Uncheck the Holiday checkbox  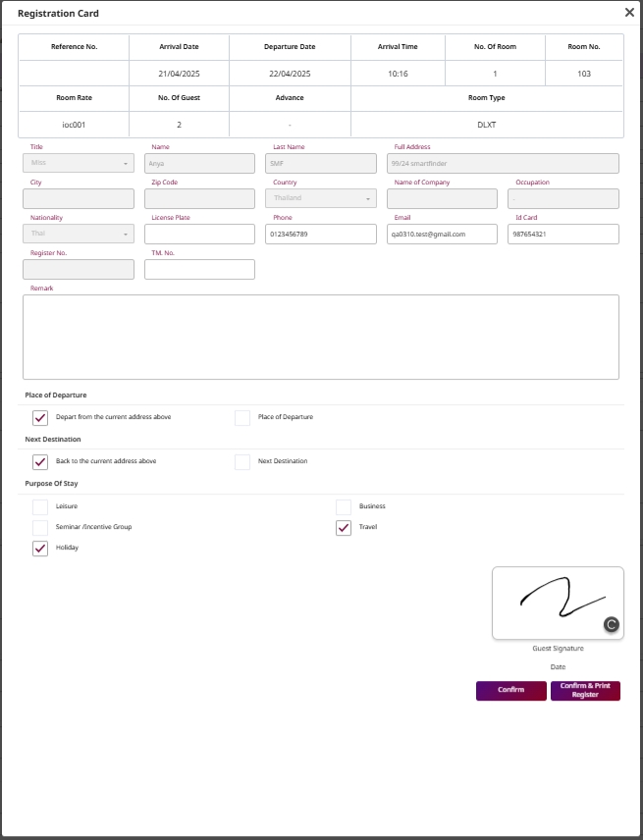click(x=40, y=549)
